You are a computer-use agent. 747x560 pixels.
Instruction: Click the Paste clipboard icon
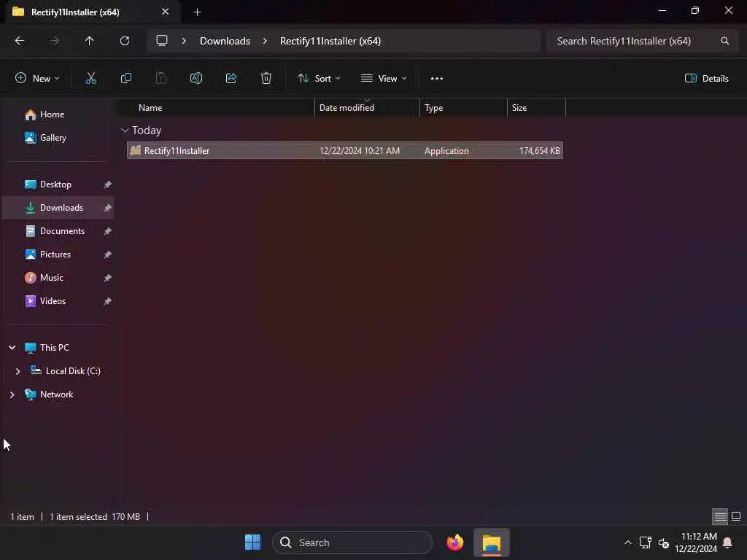tap(161, 79)
